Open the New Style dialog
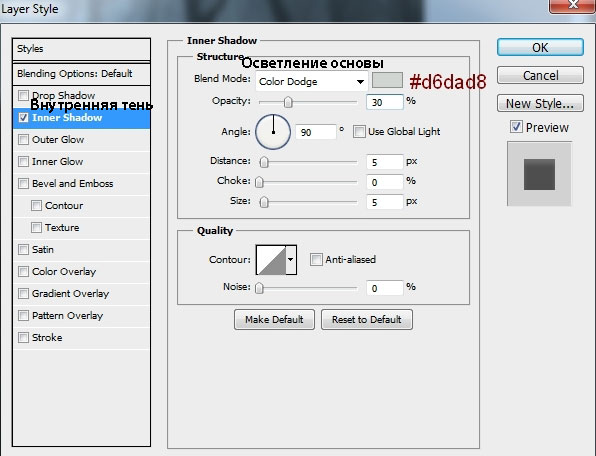This screenshot has width=596, height=456. pyautogui.click(x=540, y=103)
